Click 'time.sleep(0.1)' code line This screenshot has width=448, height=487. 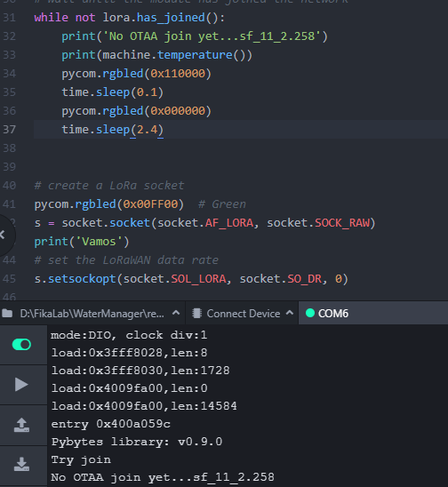point(113,92)
